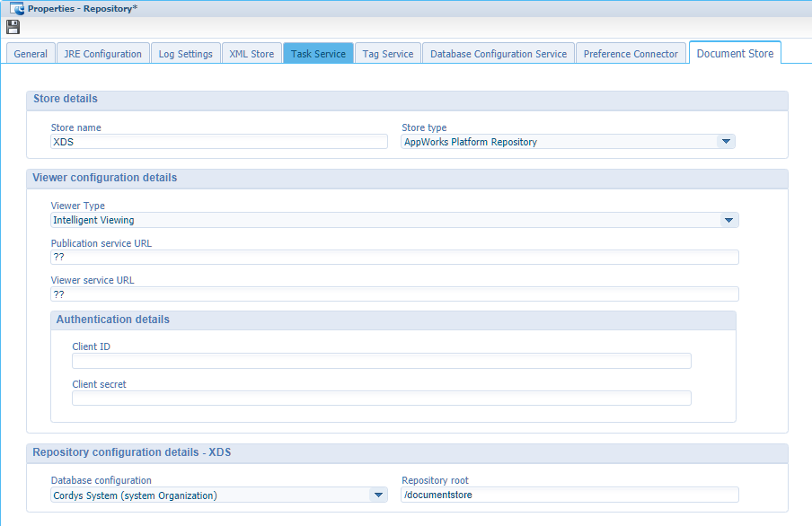Focus the Publication service URL field
The image size is (812, 526).
[x=394, y=258]
